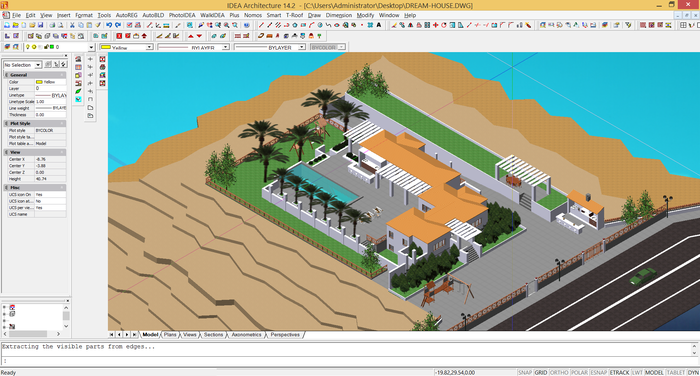Screen dimensions: 700x376
Task: Click the Undo arrow icon
Action: pyautogui.click(x=109, y=25)
